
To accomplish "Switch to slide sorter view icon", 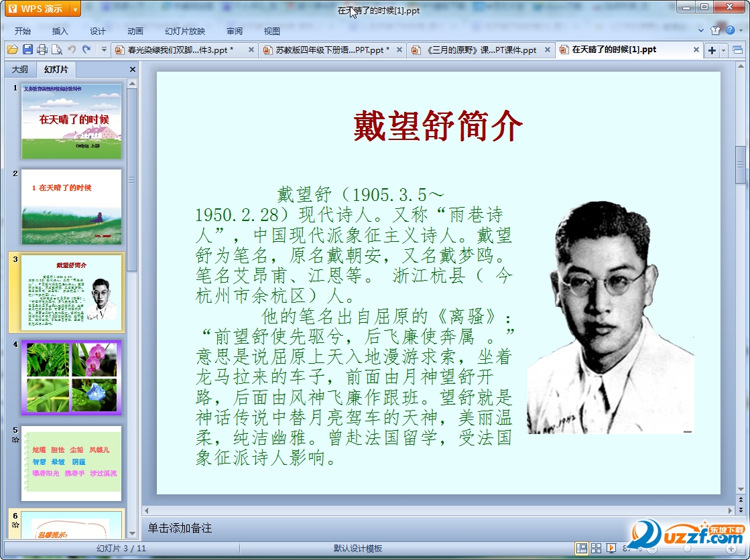I will click(x=596, y=548).
